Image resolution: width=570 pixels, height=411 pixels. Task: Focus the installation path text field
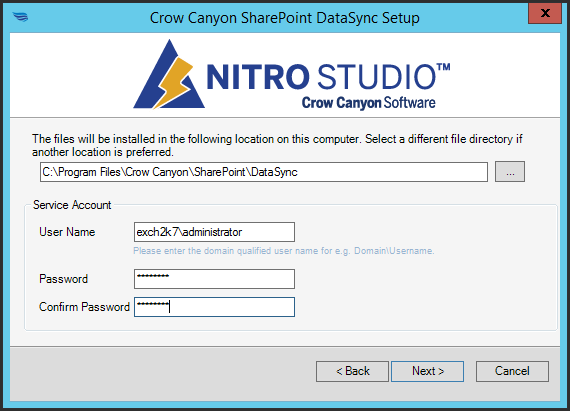coord(264,172)
